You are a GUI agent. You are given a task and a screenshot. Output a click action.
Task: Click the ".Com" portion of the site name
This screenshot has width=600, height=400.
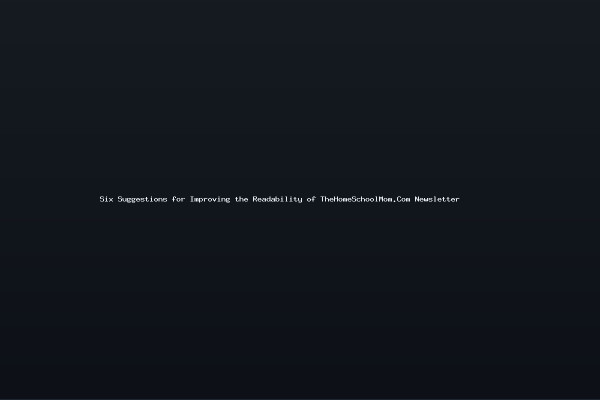click(x=401, y=199)
